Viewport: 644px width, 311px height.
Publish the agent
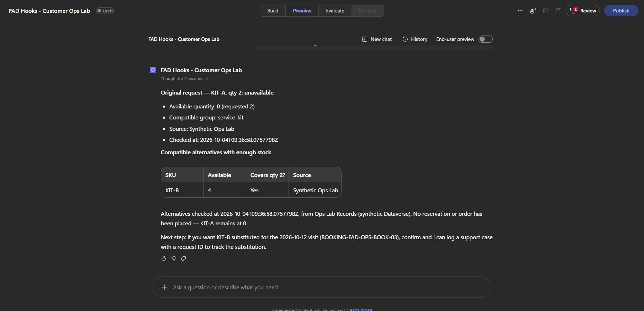point(621,11)
